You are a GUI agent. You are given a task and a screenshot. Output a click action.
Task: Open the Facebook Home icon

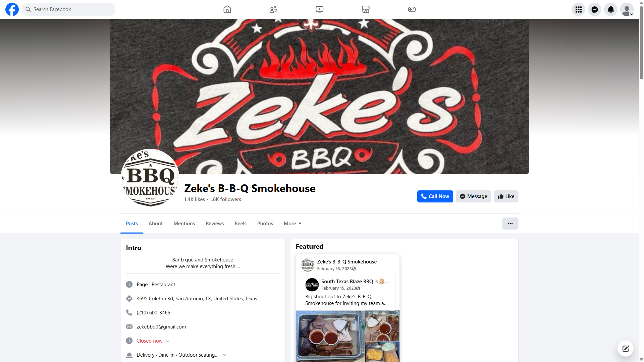(227, 9)
